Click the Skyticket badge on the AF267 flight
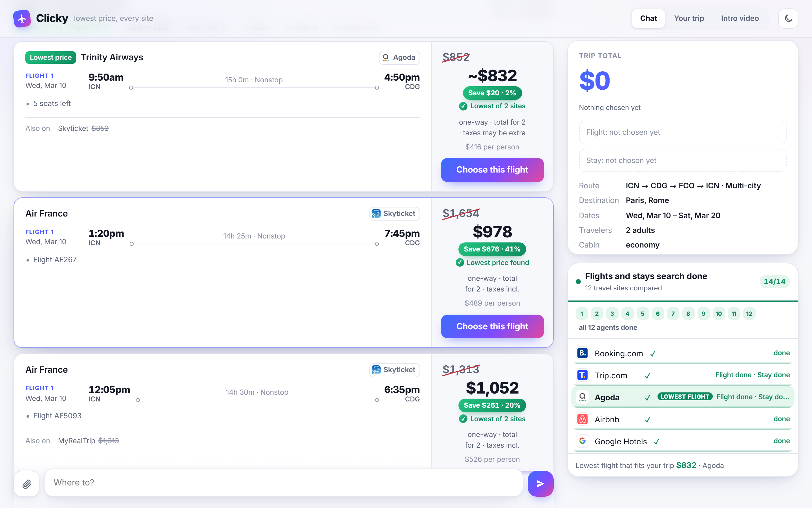Viewport: 812px width, 508px height. coord(394,214)
